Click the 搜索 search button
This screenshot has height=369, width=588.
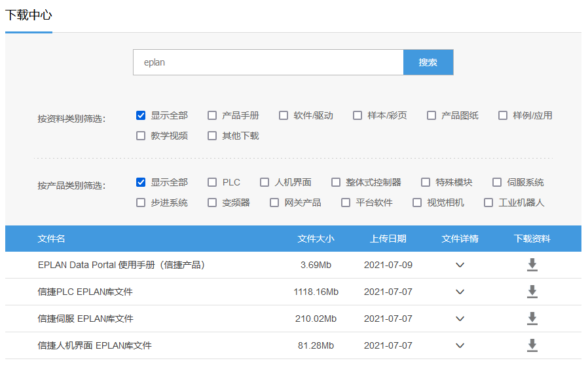pyautogui.click(x=428, y=62)
